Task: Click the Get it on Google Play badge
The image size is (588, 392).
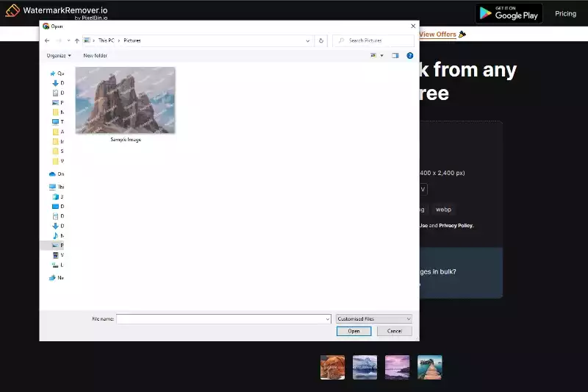Action: coord(509,13)
